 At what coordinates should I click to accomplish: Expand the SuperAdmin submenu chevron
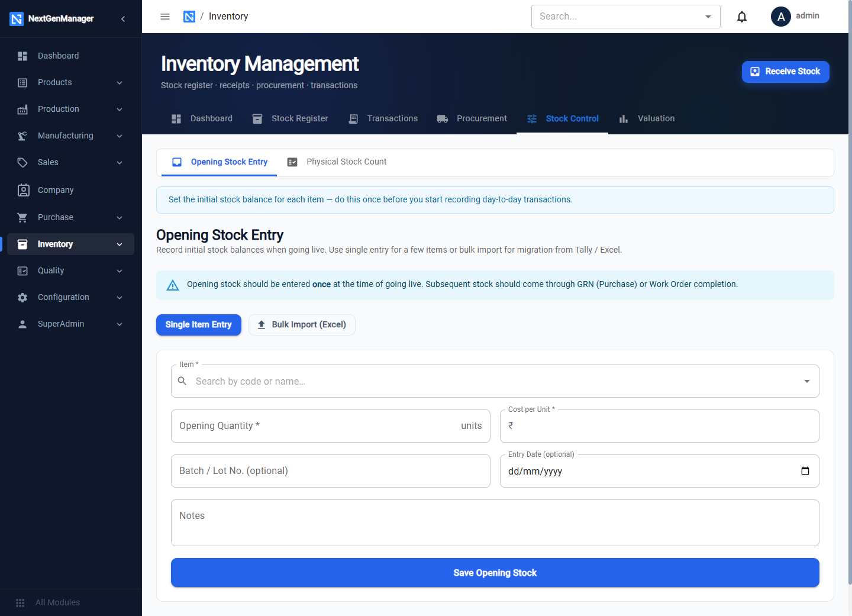pyautogui.click(x=120, y=324)
